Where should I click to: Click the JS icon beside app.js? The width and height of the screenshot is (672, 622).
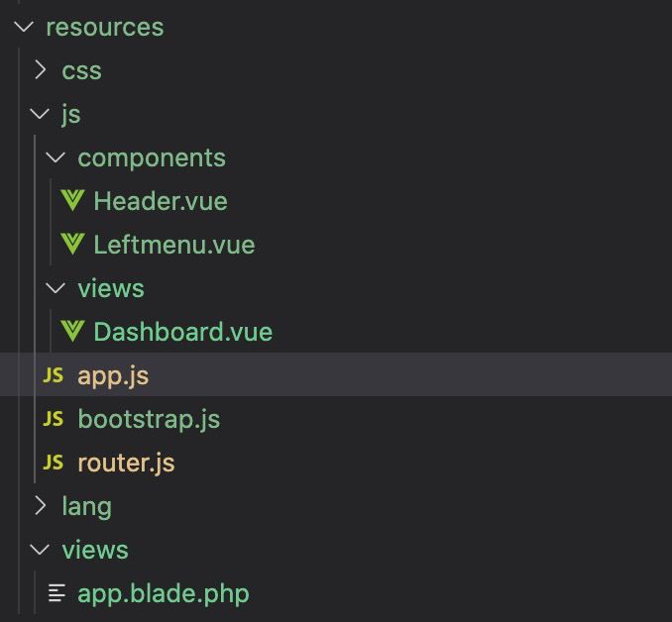tap(54, 375)
